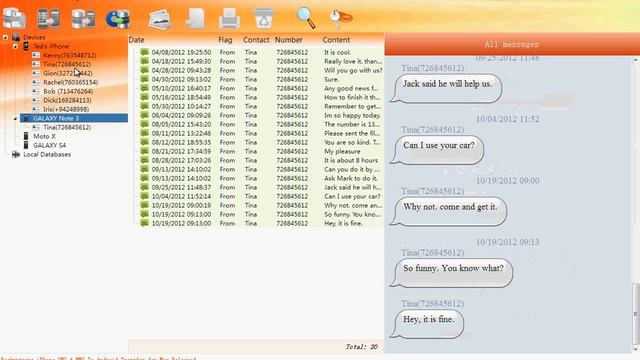Select Tina(726845612) under Ted's iPhone
The image size is (640, 360).
click(67, 64)
